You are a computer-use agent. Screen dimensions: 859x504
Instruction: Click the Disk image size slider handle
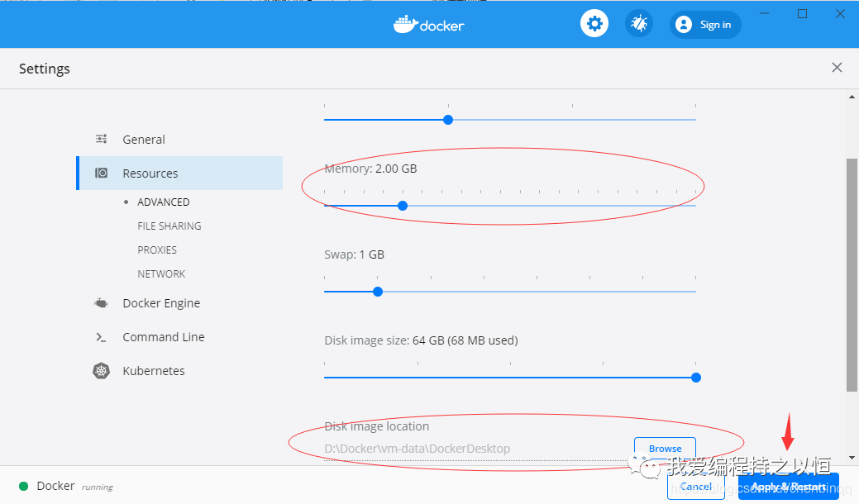pos(696,378)
